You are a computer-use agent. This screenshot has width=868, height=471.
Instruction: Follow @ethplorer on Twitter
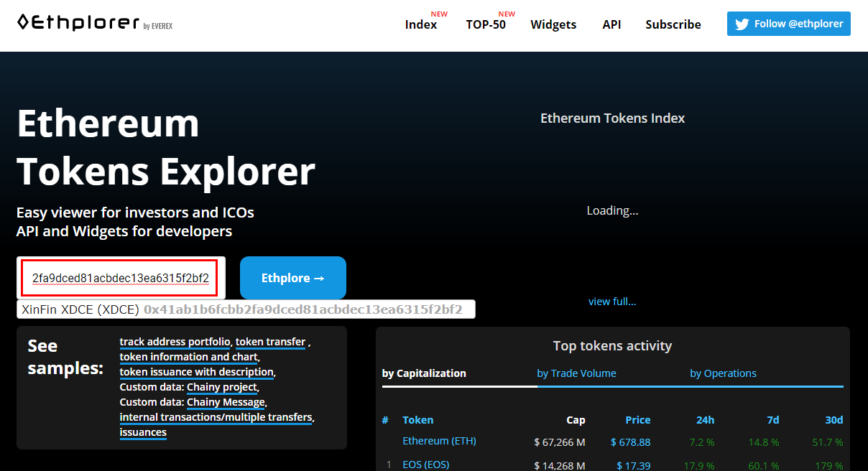tap(789, 24)
